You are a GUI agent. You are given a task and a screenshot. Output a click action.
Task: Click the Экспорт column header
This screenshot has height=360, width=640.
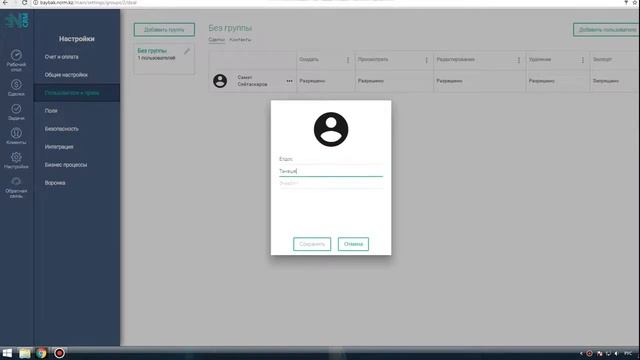coord(602,59)
